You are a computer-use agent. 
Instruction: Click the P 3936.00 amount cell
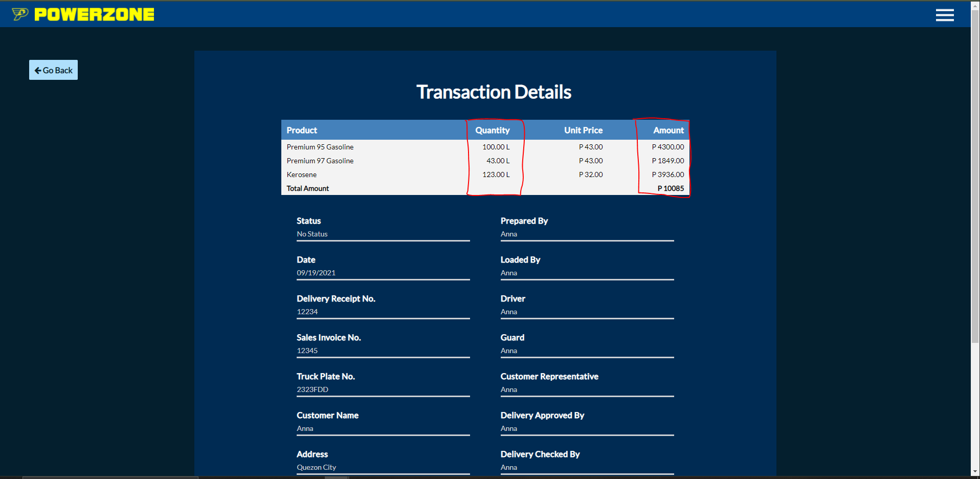point(667,175)
